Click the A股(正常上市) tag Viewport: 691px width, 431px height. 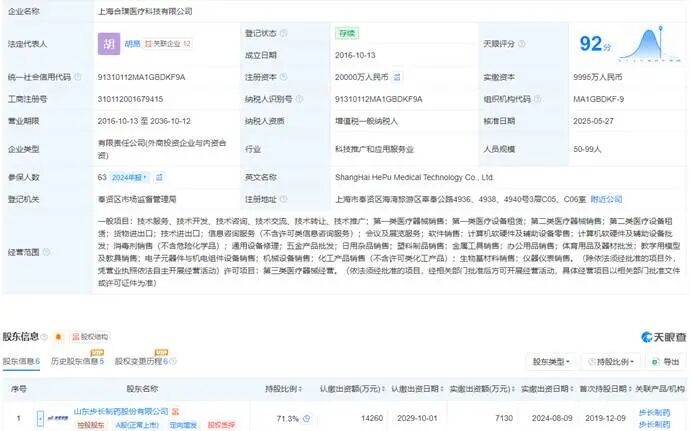(x=137, y=425)
